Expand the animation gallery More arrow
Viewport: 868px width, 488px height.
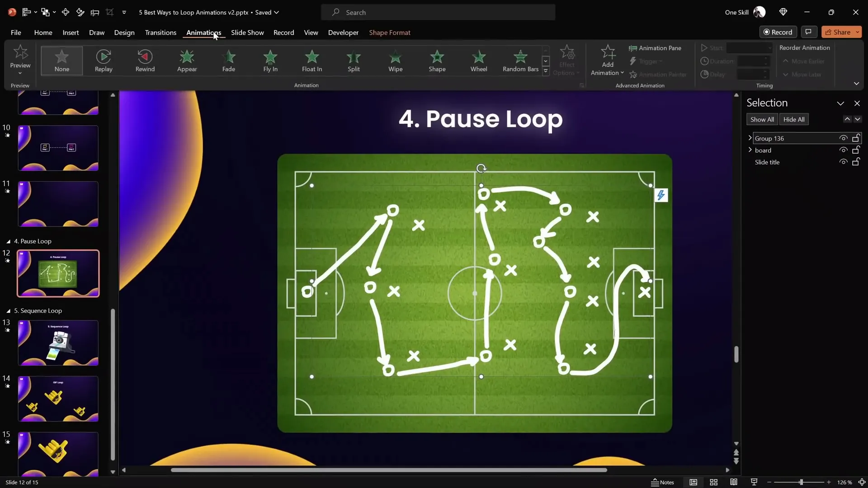(x=546, y=71)
